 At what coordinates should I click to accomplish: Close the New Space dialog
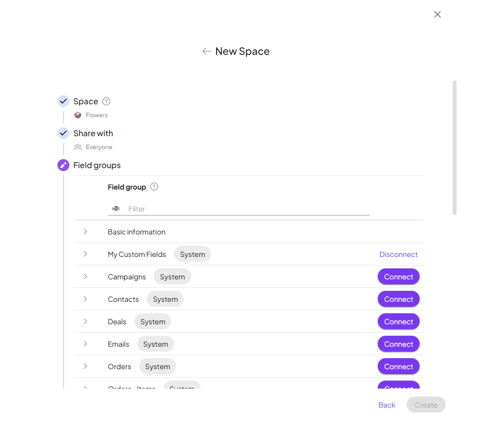437,14
